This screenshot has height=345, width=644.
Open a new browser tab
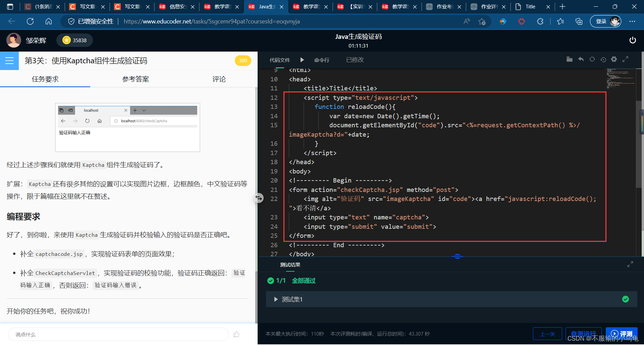point(562,7)
